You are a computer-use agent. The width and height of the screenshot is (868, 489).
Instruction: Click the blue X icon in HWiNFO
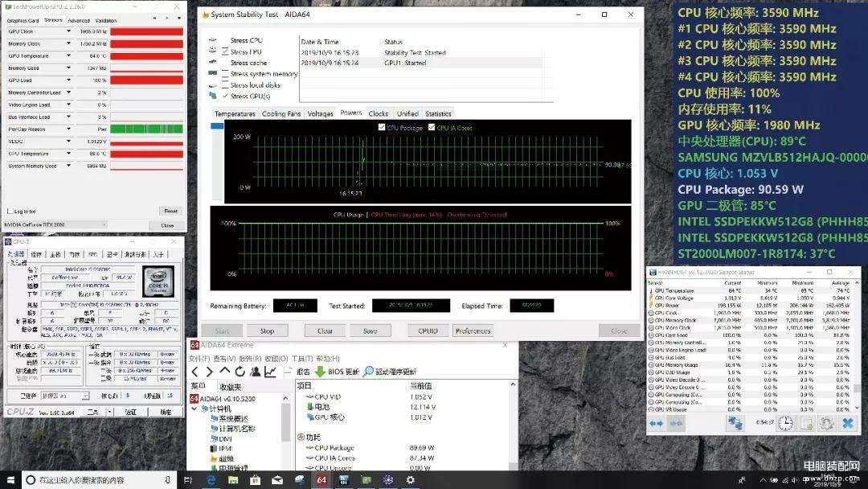(x=848, y=424)
